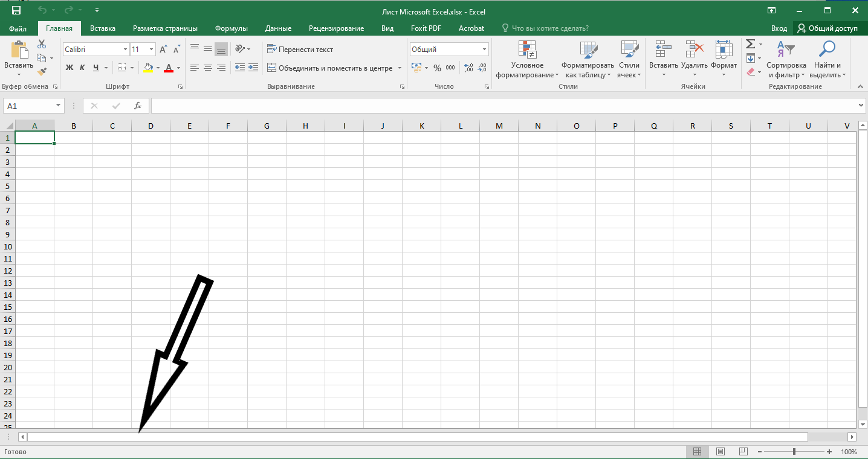Switch to the Формулы ribbon tab
Viewport: 868px width, 459px height.
pyautogui.click(x=232, y=28)
